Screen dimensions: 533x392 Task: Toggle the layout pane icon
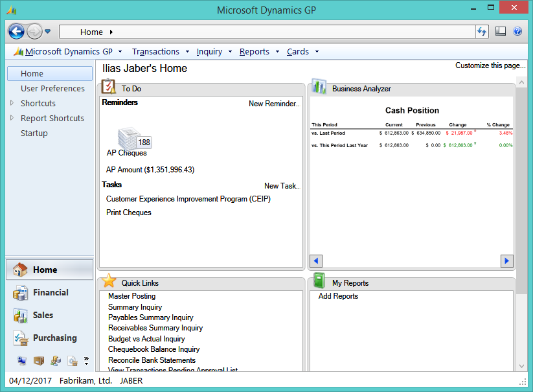click(x=501, y=31)
